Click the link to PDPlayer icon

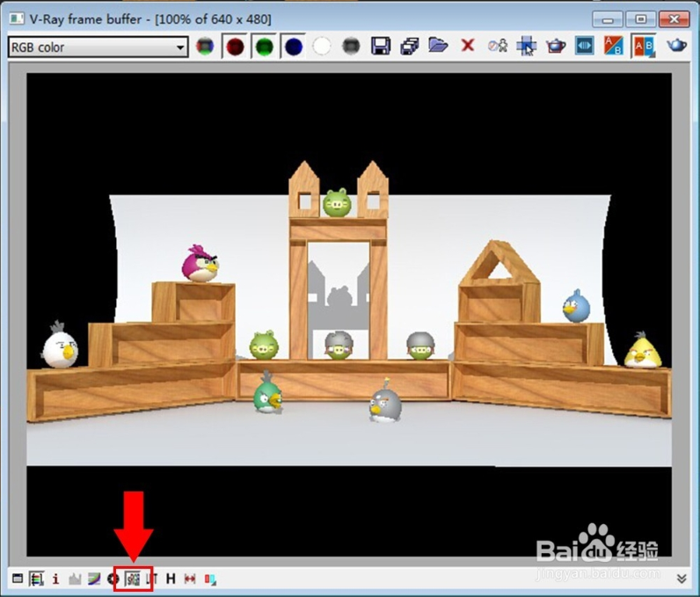(x=585, y=46)
